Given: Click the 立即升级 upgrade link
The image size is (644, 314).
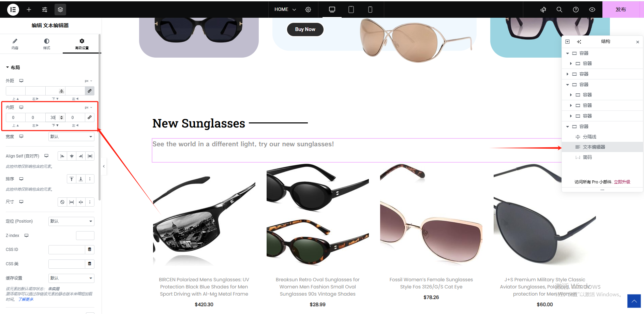Looking at the screenshot, I should 622,182.
